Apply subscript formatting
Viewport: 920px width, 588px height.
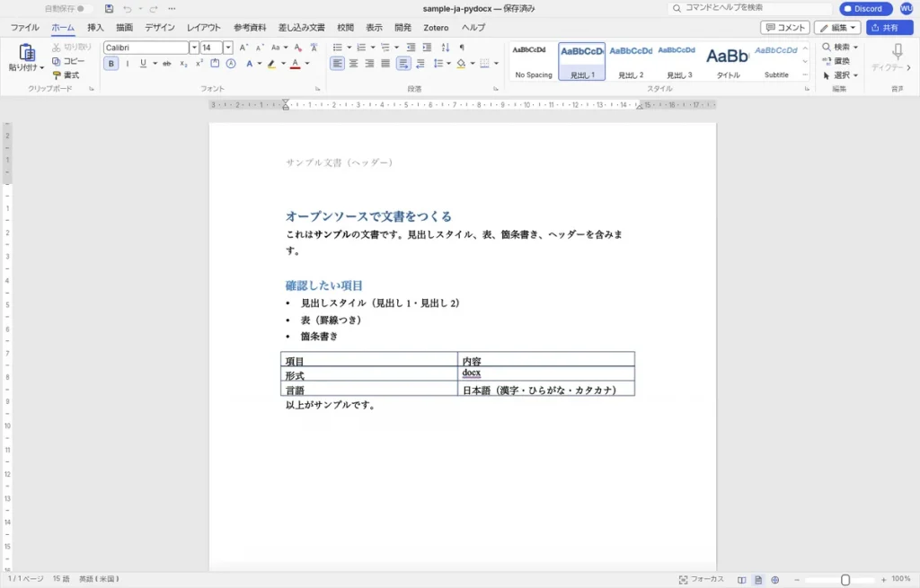(183, 64)
